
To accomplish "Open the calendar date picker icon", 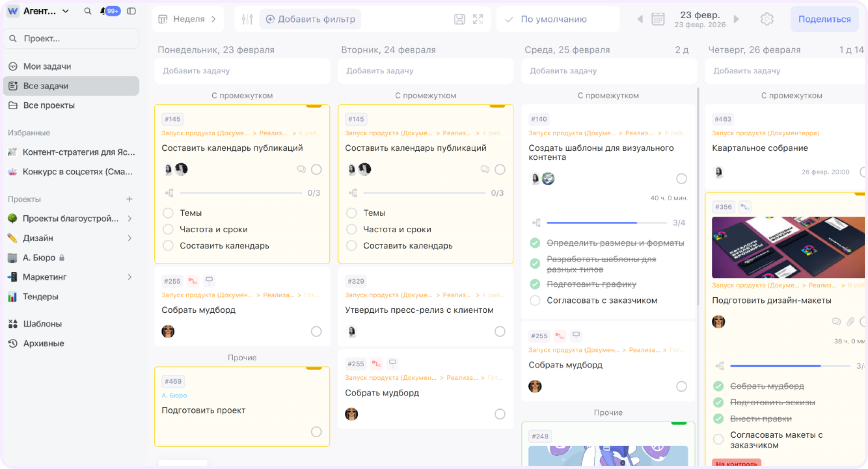I will point(658,19).
